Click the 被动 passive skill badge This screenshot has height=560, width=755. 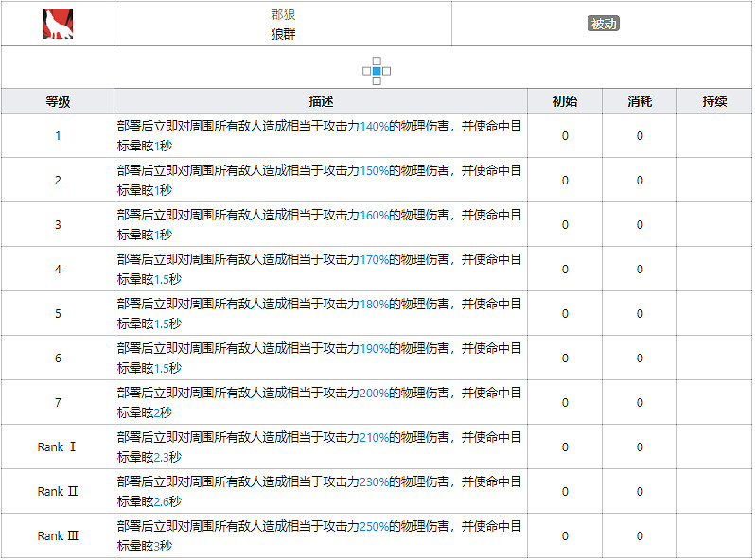(x=603, y=24)
